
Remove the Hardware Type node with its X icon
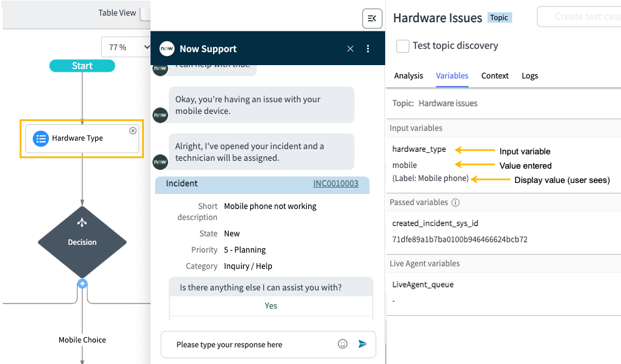pyautogui.click(x=133, y=131)
